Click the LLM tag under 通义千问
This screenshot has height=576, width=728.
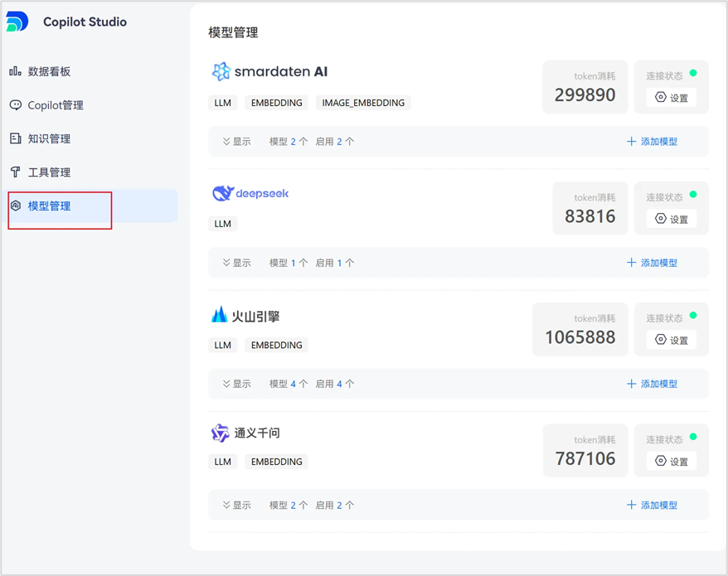[x=223, y=462]
